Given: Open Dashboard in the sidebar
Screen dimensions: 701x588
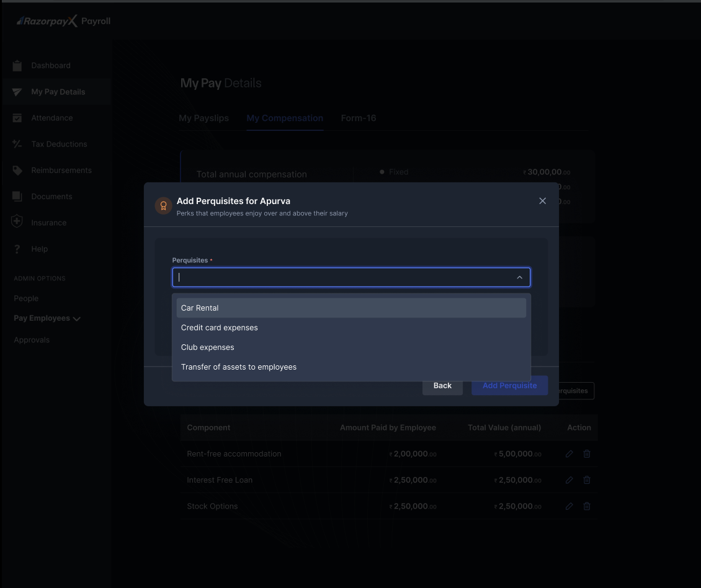Looking at the screenshot, I should tap(51, 66).
